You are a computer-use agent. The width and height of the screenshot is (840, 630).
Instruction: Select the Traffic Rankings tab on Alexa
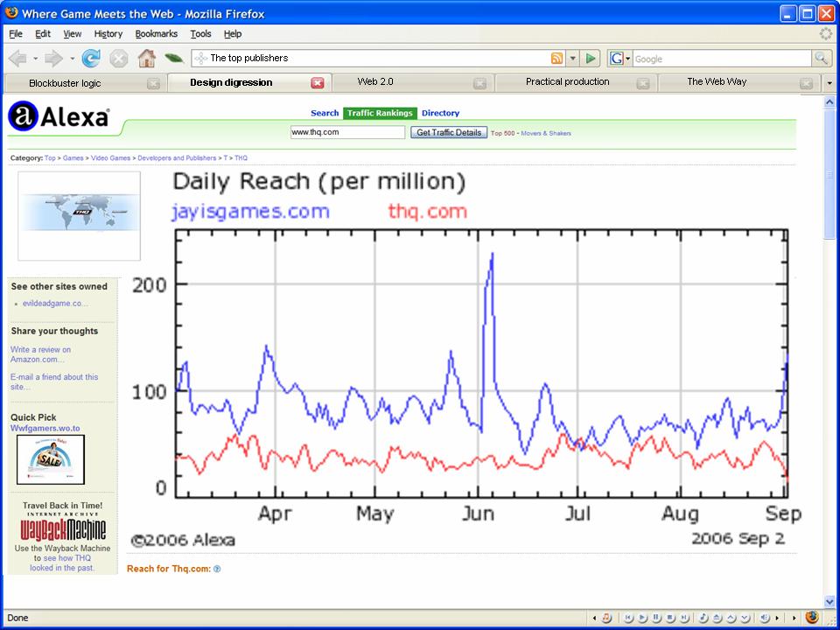[x=380, y=113]
